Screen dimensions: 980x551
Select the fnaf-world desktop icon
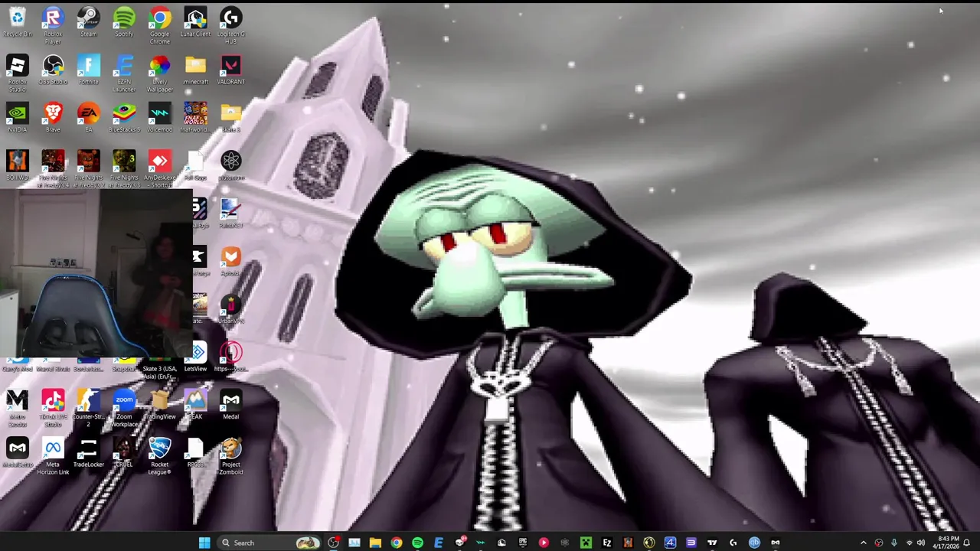coord(195,118)
